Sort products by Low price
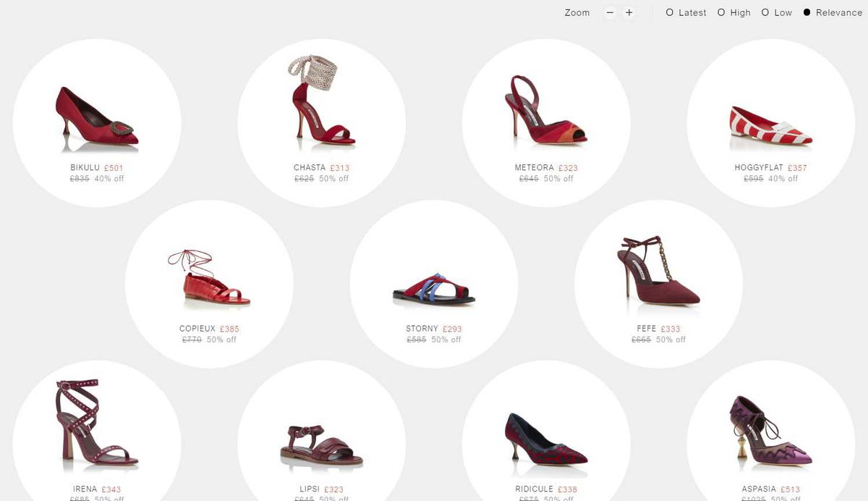The image size is (868, 501). click(x=777, y=12)
